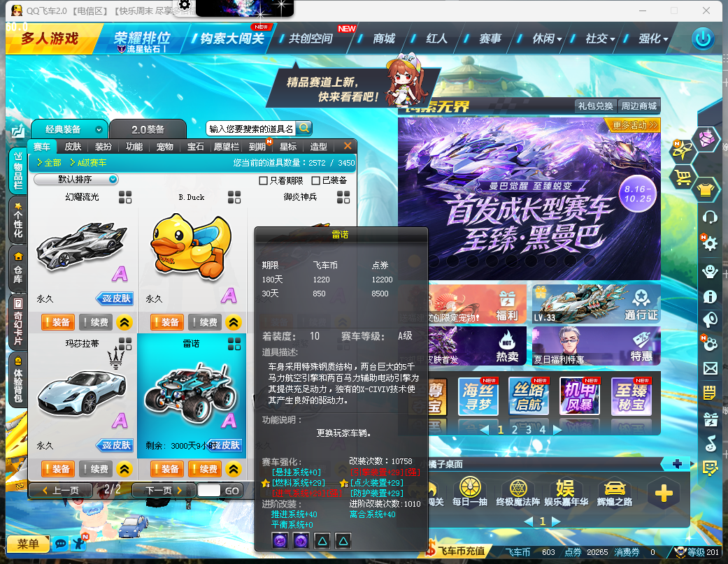Click upgrade arrow for 幻耀流光 car

point(124,322)
